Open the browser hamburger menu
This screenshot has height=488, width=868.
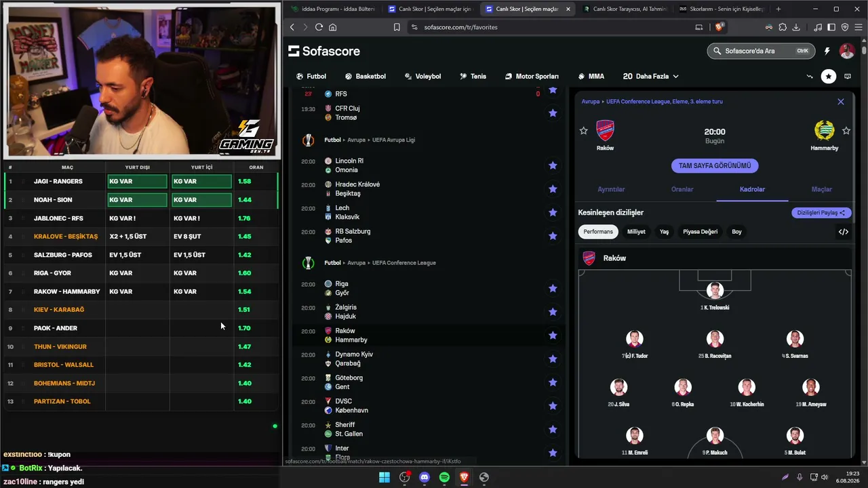point(857,27)
